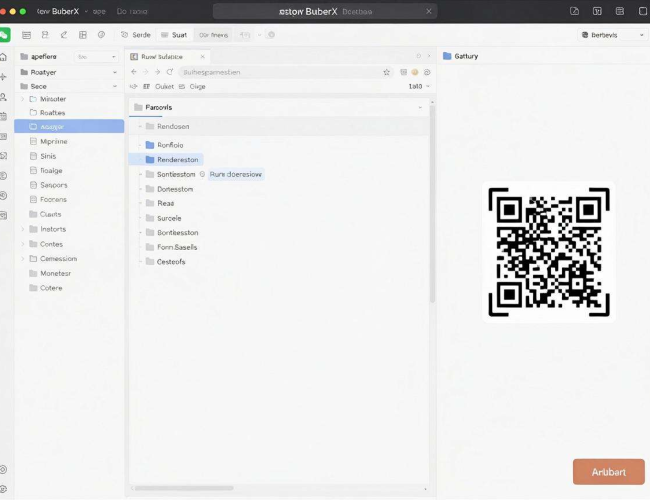Click the green chat app logo icon

pos(4,35)
